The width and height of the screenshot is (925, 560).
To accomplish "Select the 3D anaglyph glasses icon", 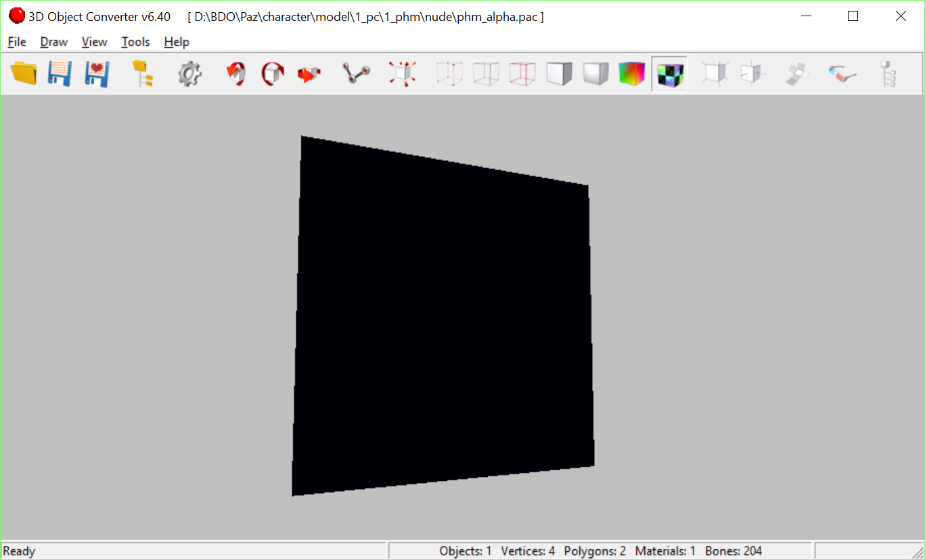I will [842, 73].
